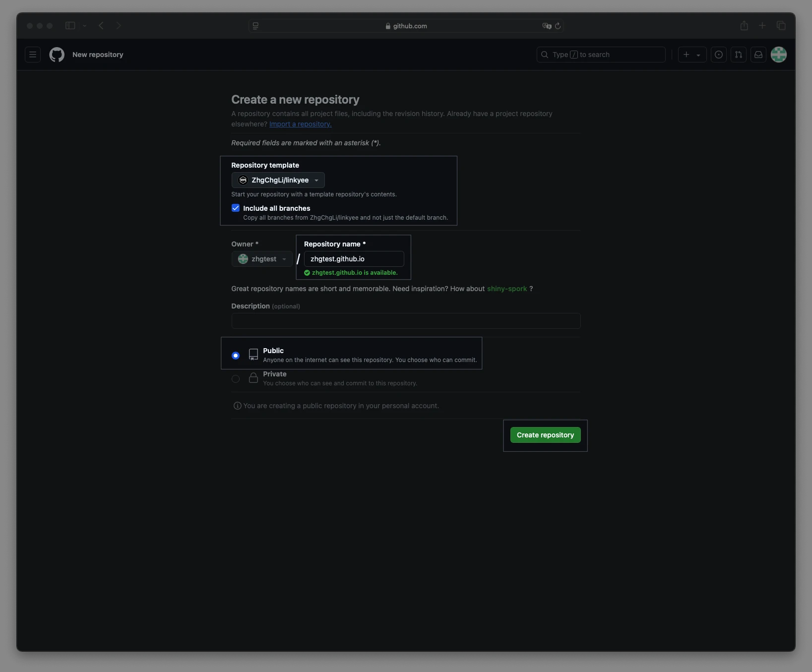
Task: Expand the Safari tab group chevron
Action: coord(85,26)
